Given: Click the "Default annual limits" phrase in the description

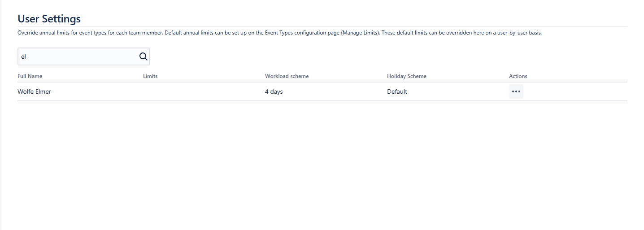Looking at the screenshot, I should (190, 33).
